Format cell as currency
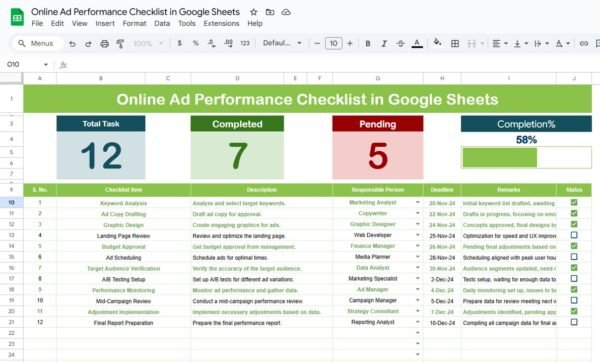The height and width of the screenshot is (363, 600). pos(179,43)
